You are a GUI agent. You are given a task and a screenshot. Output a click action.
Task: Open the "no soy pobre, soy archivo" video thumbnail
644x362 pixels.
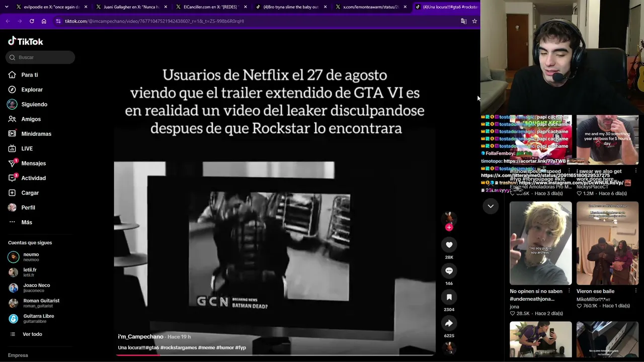point(541,243)
